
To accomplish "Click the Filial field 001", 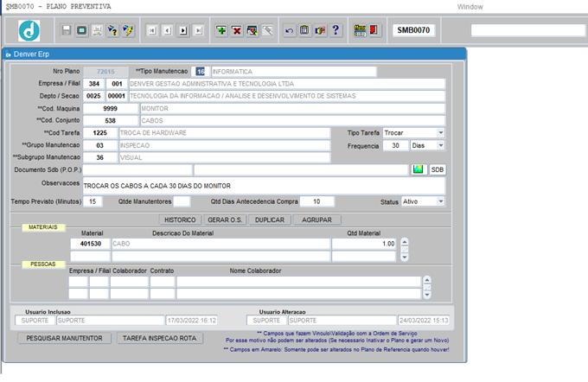I will click(117, 84).
